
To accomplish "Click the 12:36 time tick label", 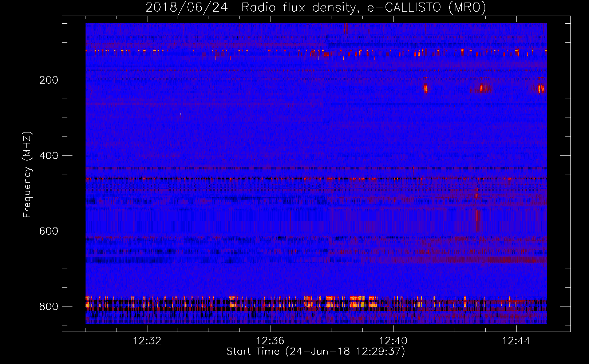I will pyautogui.click(x=270, y=341).
